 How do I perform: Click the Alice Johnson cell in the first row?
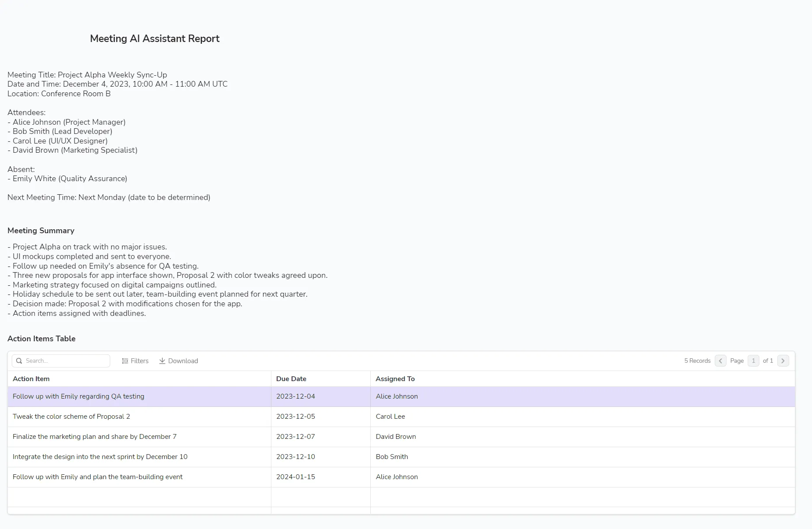pos(397,396)
